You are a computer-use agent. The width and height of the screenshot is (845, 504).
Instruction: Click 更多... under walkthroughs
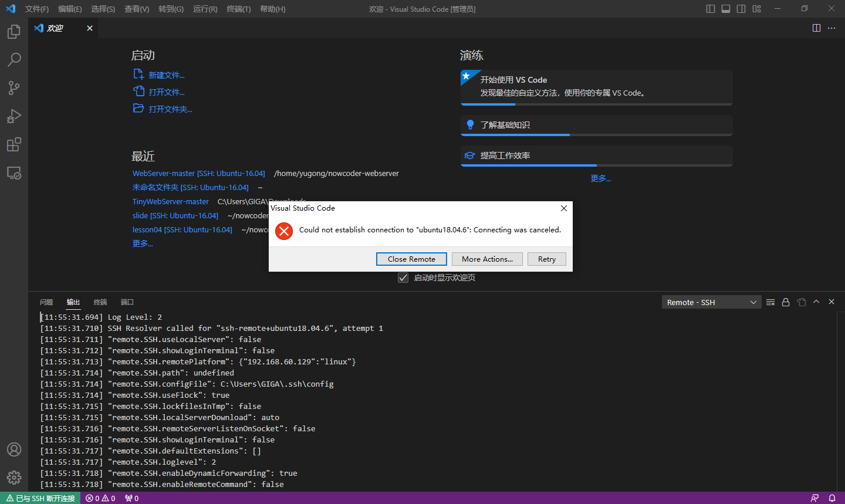coord(600,178)
